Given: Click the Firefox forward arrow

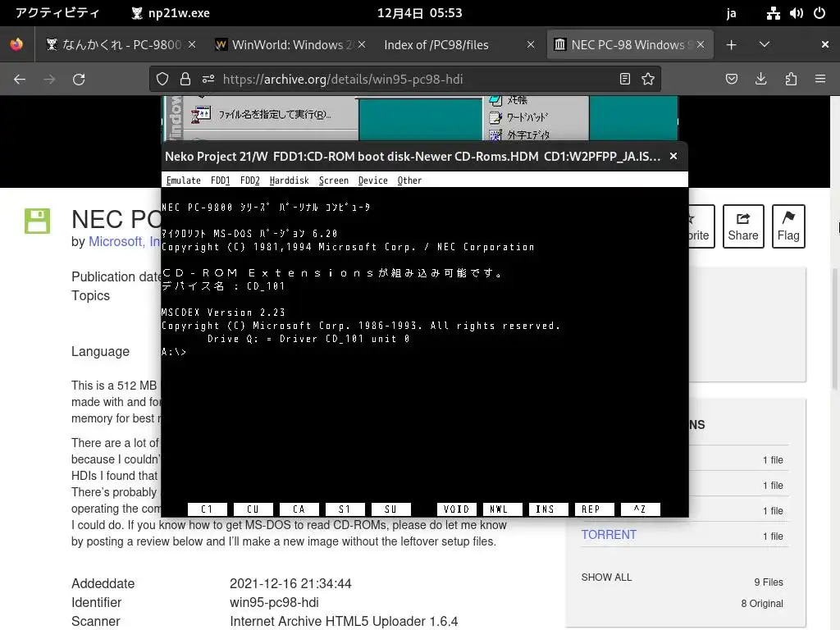Looking at the screenshot, I should [49, 80].
